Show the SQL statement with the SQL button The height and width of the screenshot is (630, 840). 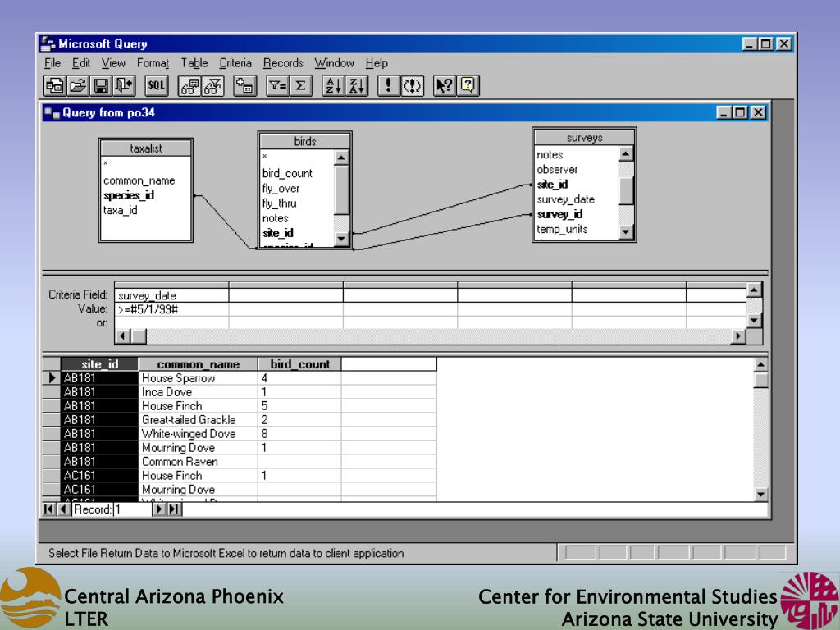click(x=157, y=85)
